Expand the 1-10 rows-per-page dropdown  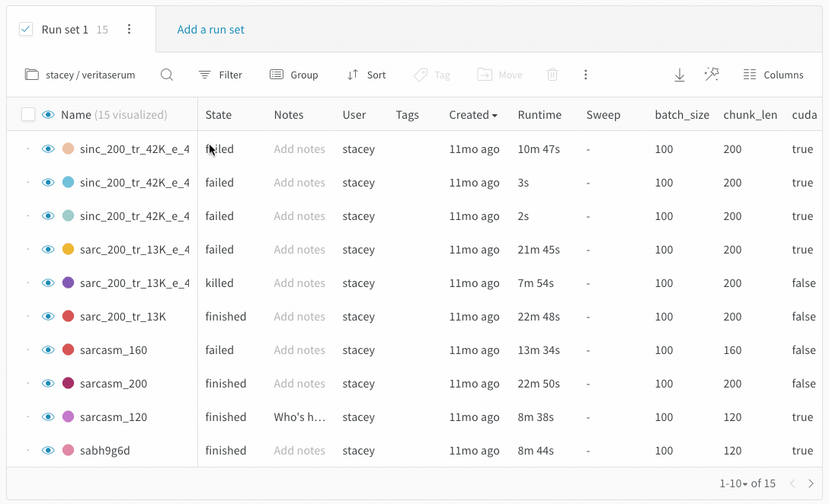(734, 483)
